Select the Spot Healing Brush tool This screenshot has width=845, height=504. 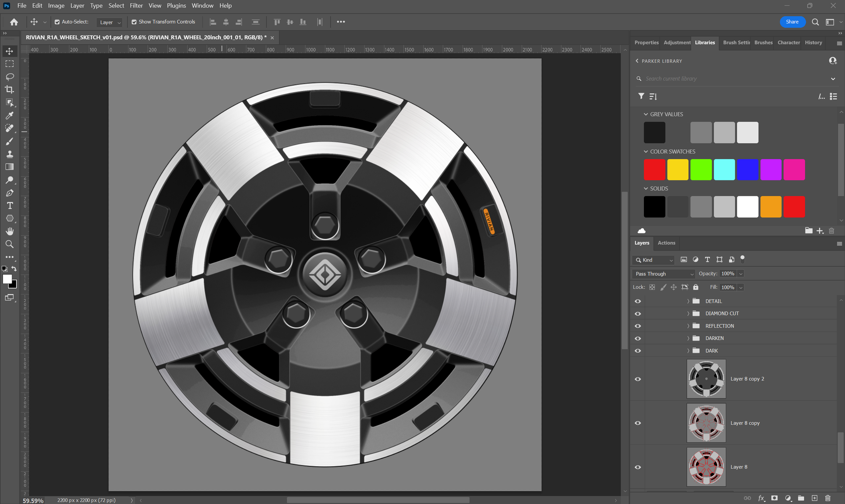click(9, 128)
